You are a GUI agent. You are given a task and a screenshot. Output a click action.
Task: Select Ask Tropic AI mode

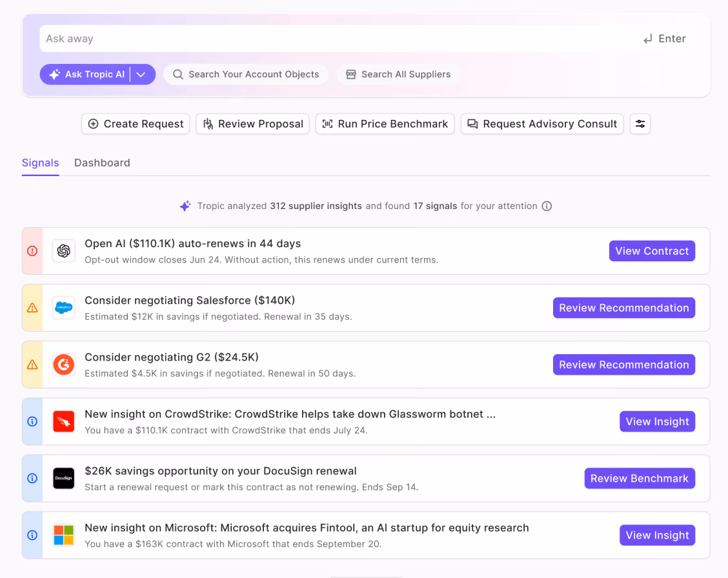tap(86, 74)
